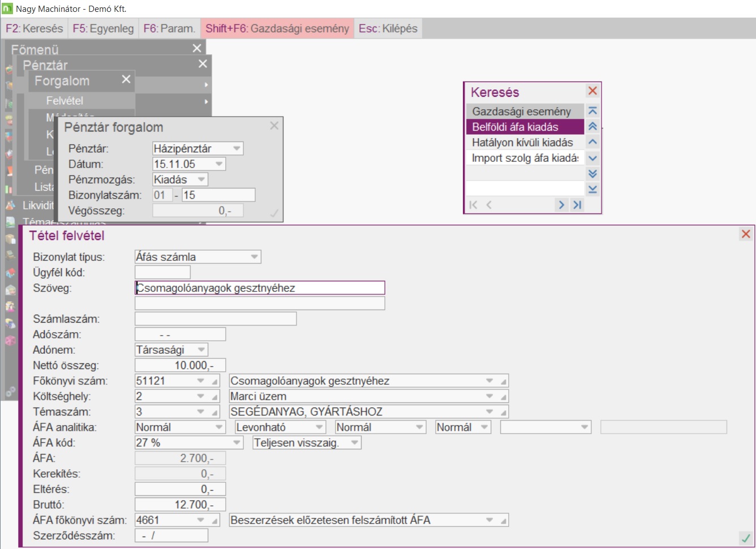Confirm Tétel felvétel with the green checkmark
The width and height of the screenshot is (756, 549).
point(746,538)
